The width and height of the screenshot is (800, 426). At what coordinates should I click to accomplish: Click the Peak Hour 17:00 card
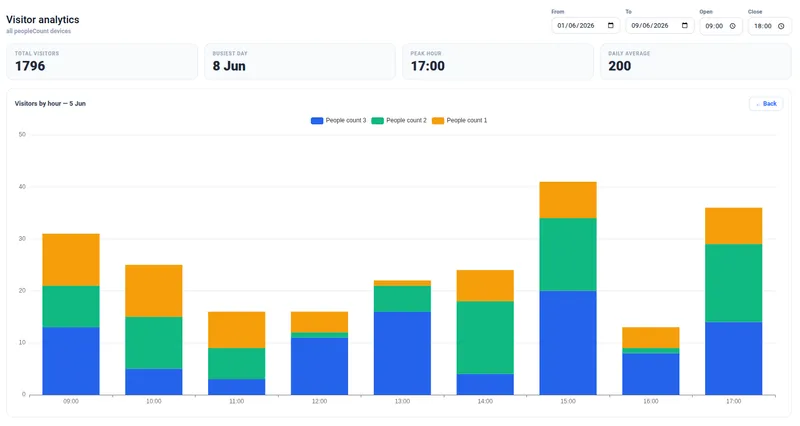click(x=498, y=61)
